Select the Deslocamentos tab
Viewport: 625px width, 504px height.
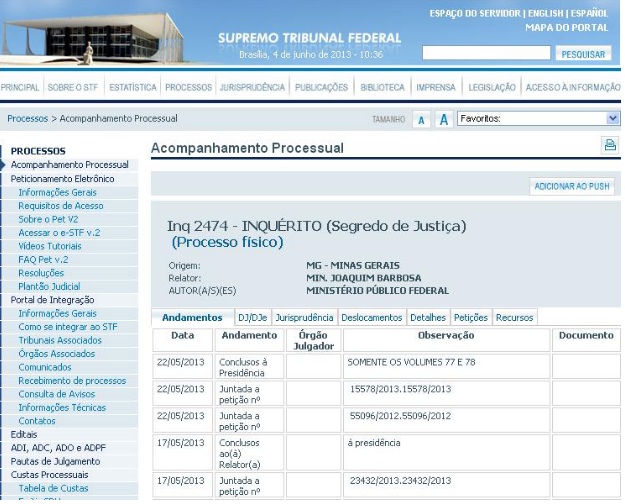point(371,317)
